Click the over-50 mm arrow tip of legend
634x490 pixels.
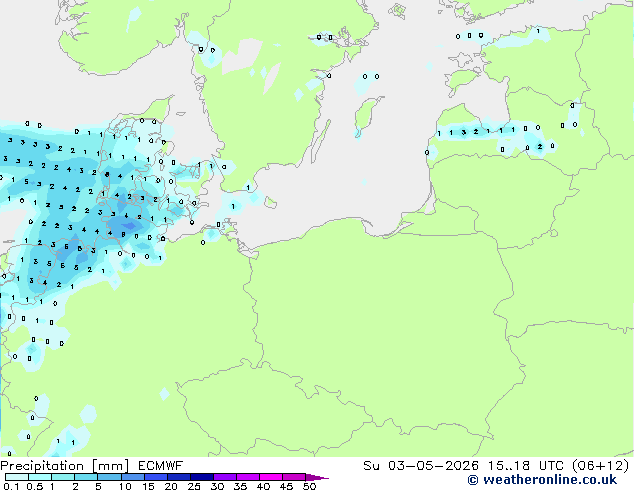click(317, 477)
